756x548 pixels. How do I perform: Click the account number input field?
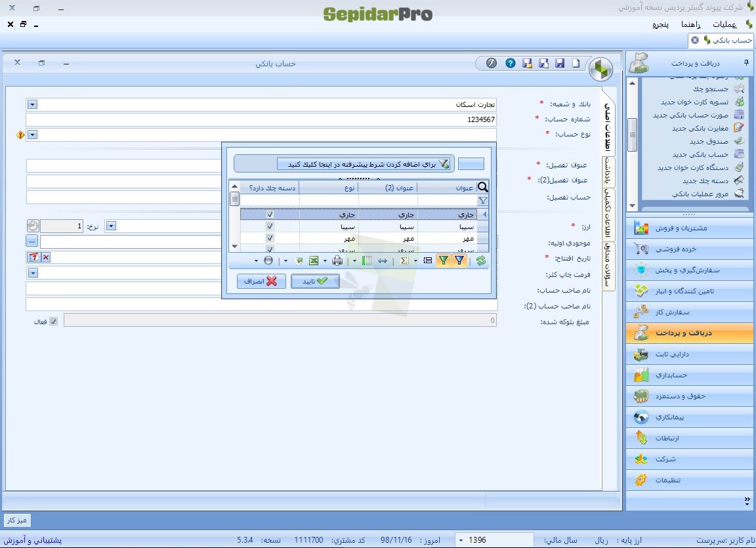pos(261,119)
